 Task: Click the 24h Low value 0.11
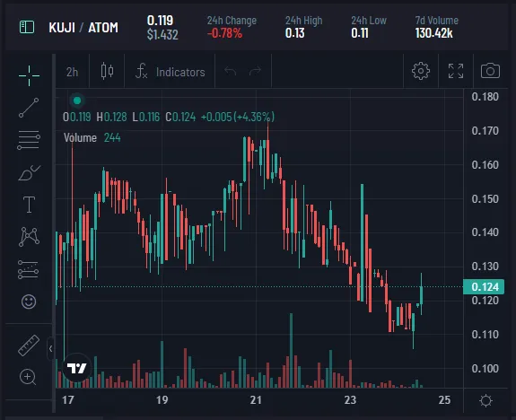(359, 33)
